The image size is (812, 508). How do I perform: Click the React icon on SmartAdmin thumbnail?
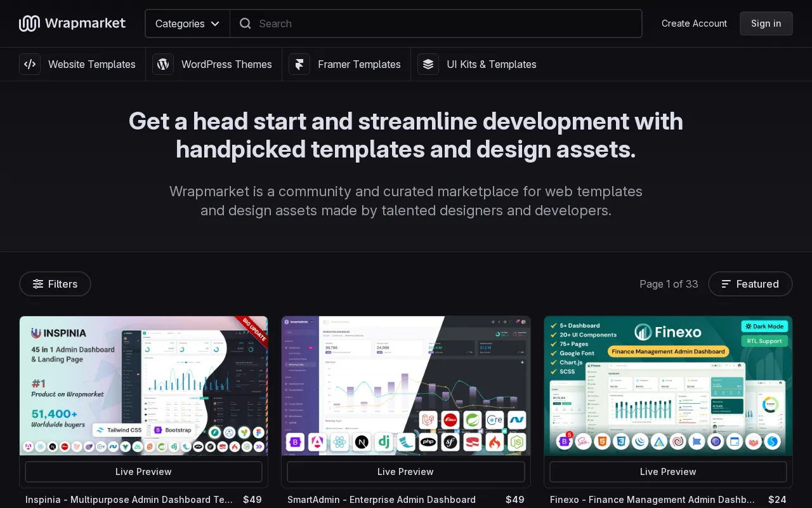(339, 441)
